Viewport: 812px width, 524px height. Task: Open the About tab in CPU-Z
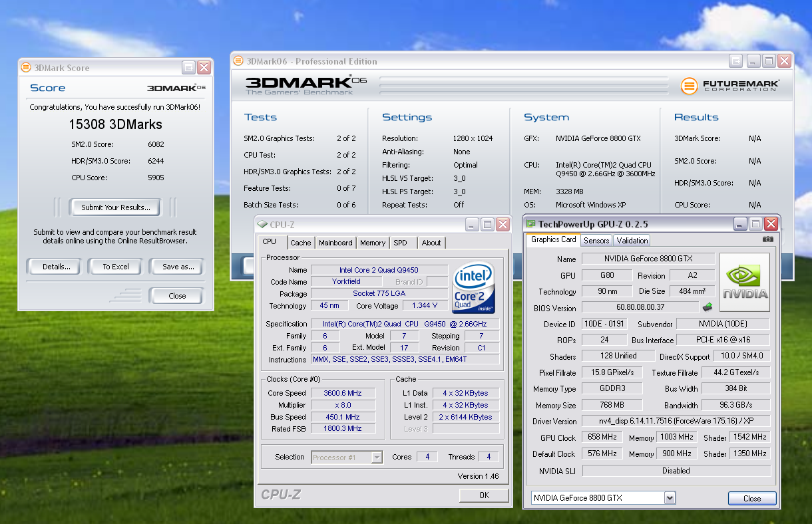[x=431, y=243]
